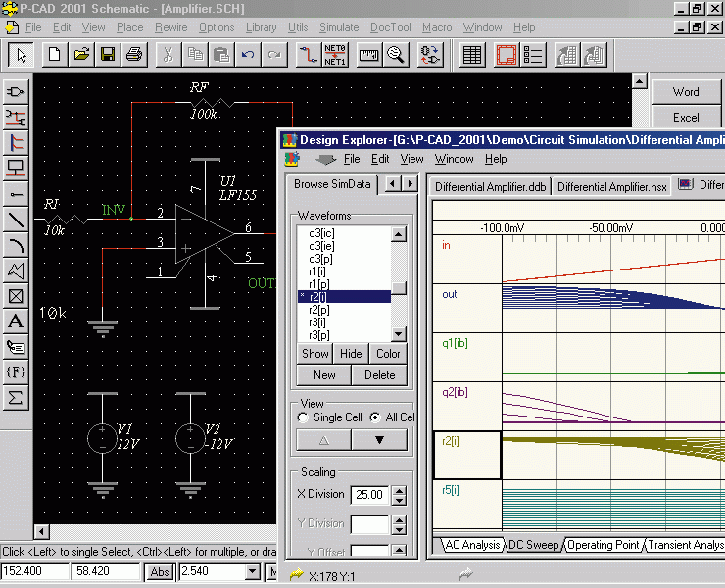
Task: Click the Hide waveform button
Action: [351, 354]
